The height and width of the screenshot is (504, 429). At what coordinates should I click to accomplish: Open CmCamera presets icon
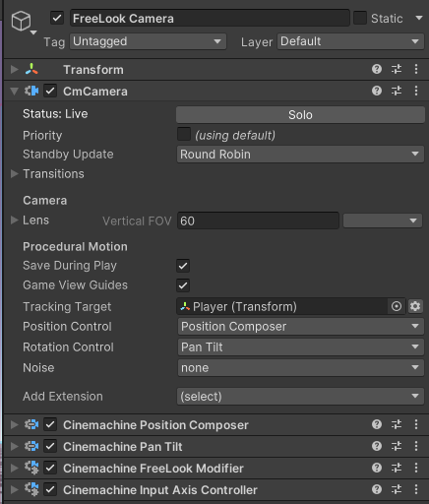point(397,91)
